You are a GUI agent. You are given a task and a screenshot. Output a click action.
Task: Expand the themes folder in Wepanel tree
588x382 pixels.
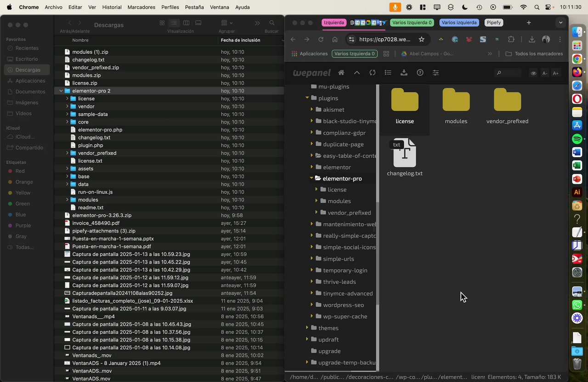point(307,328)
